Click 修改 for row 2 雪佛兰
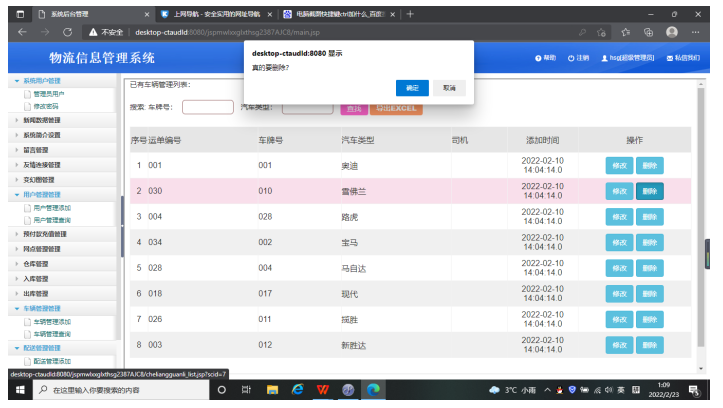Screen dimensions: 723x408 [x=619, y=191]
